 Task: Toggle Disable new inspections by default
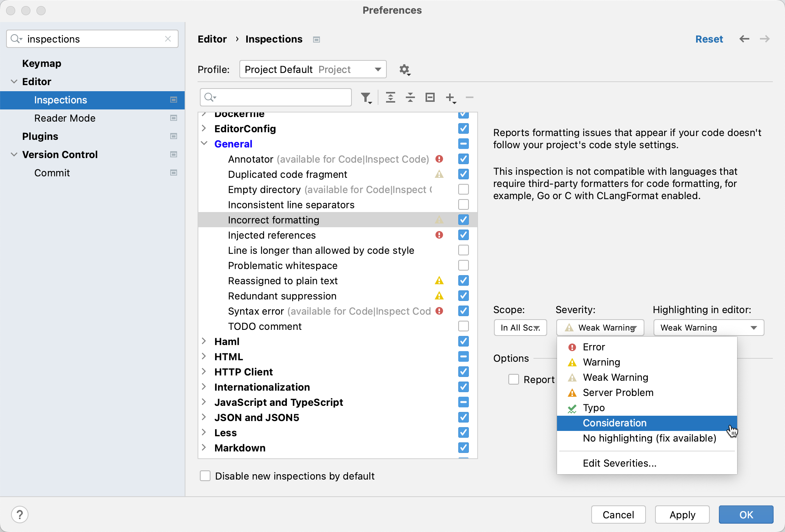[x=205, y=476]
